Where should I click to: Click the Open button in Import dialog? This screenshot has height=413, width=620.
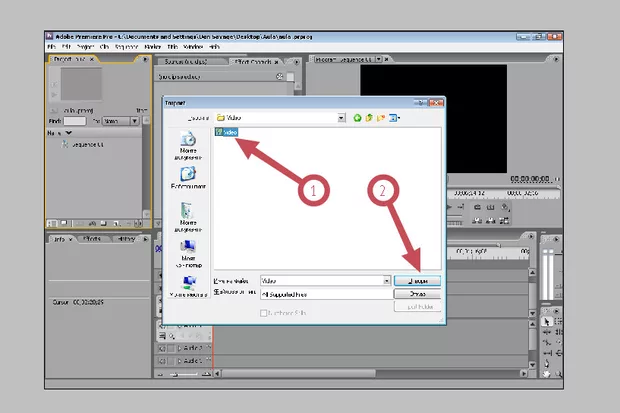[x=417, y=282]
